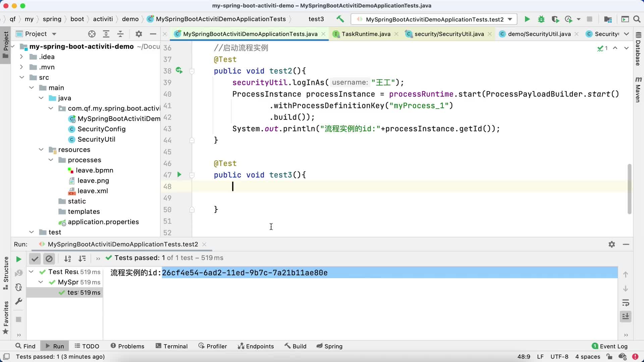
Task: Select SecurityConfig class in tree
Action: pos(101,129)
